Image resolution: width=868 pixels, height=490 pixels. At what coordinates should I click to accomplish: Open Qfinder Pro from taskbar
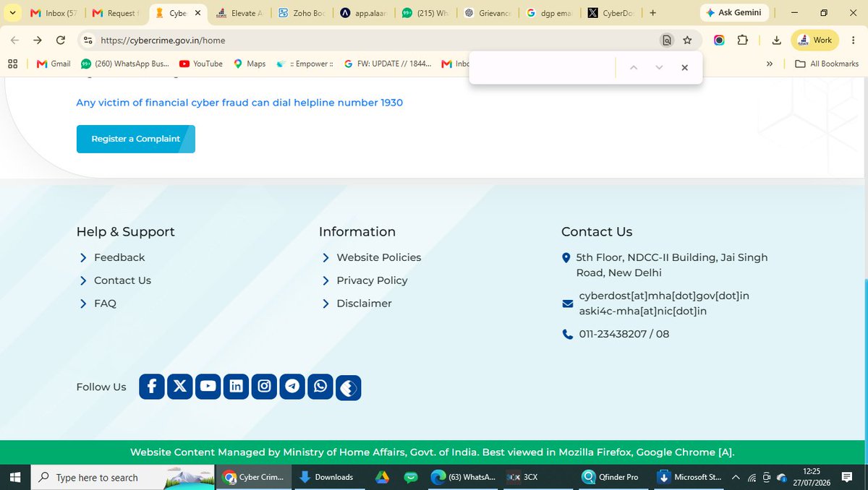610,477
